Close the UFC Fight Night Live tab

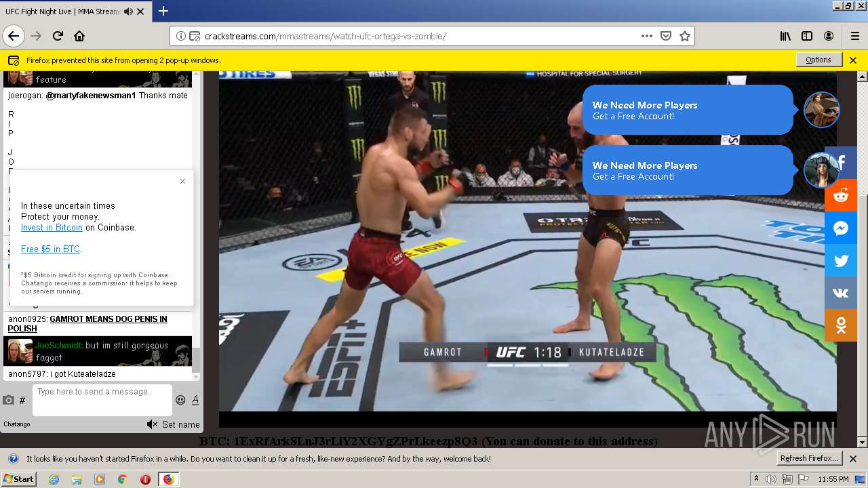[140, 12]
